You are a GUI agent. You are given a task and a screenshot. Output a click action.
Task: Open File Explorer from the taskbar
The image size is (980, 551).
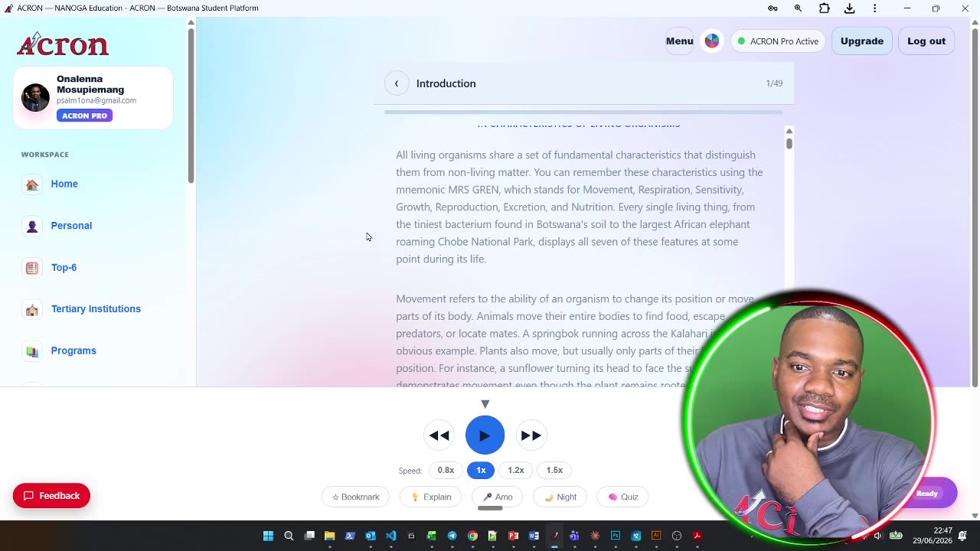click(329, 536)
